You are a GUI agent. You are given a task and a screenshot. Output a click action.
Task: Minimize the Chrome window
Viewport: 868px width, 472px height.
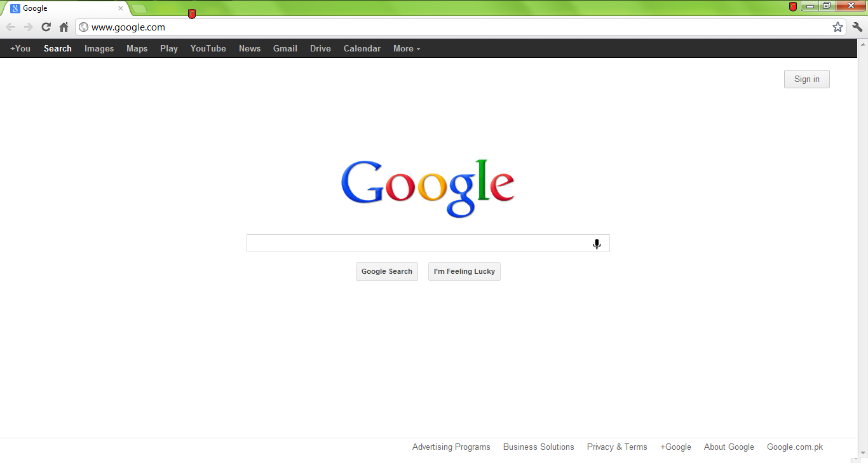[x=810, y=6]
